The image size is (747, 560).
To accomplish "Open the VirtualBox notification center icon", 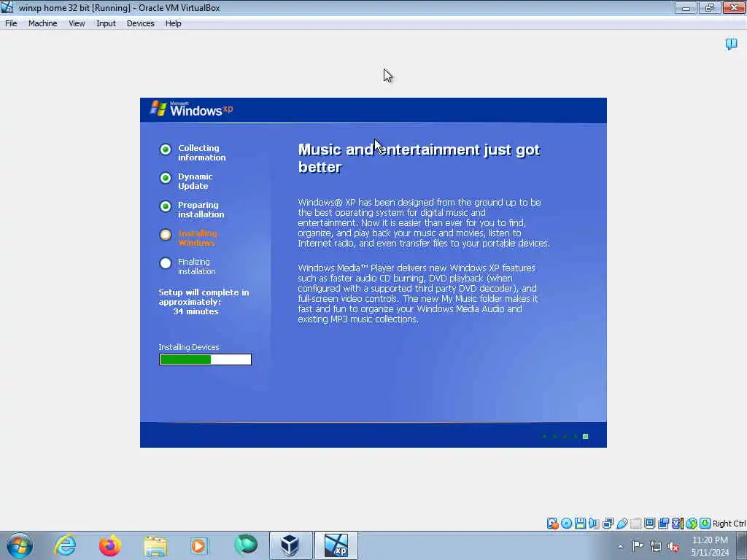I will pos(731,44).
